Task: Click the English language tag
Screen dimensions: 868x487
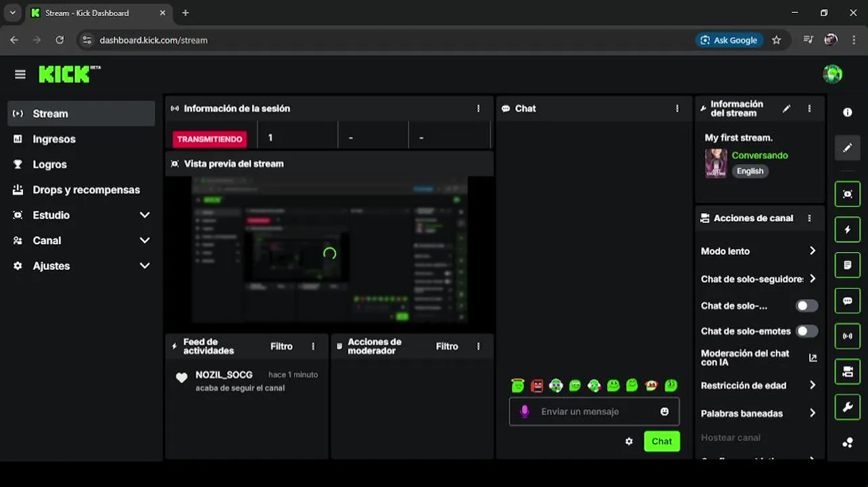Action: click(750, 171)
